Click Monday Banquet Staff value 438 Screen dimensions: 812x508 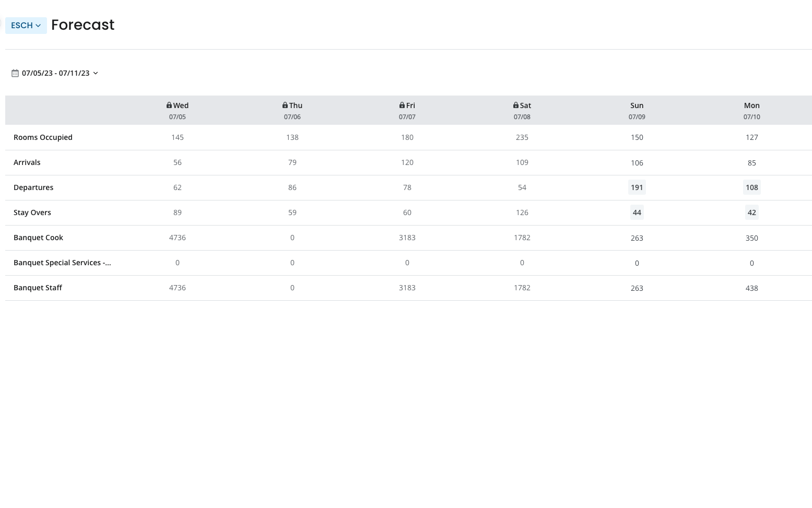coord(751,288)
